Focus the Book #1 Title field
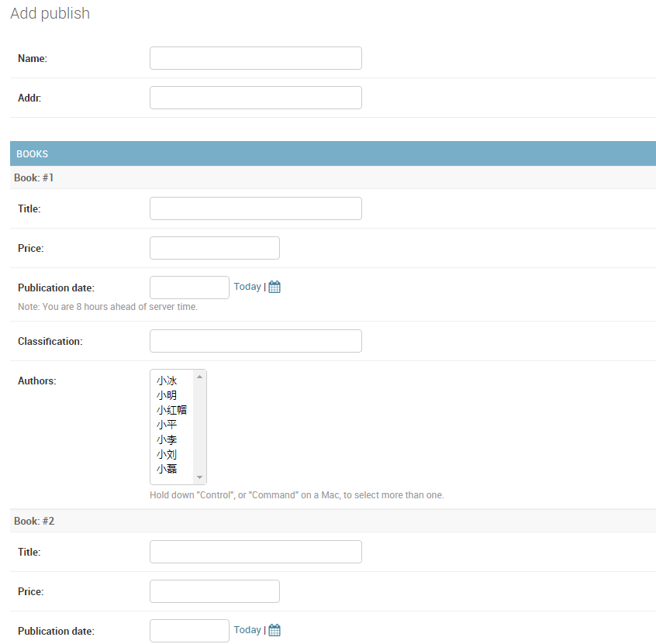 (256, 208)
